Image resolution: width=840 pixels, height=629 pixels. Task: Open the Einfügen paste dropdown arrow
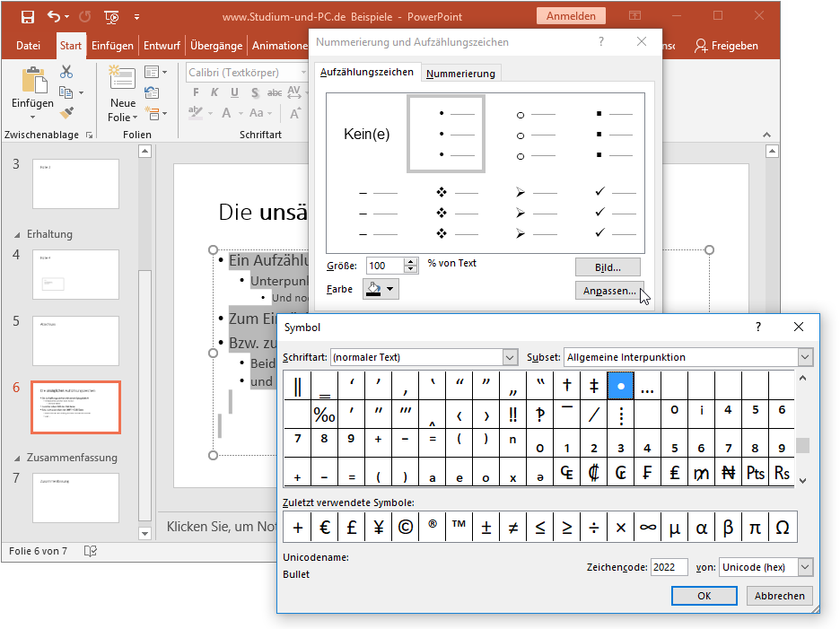[x=32, y=117]
